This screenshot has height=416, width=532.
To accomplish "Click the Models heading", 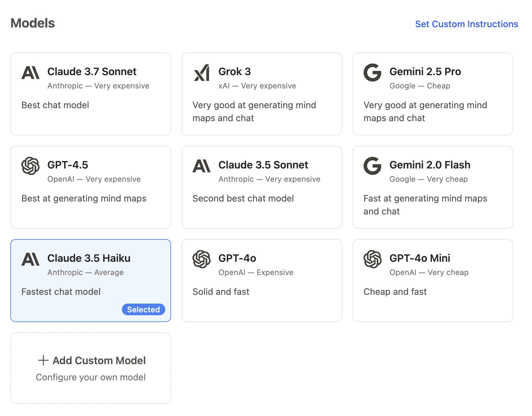I will coord(33,23).
